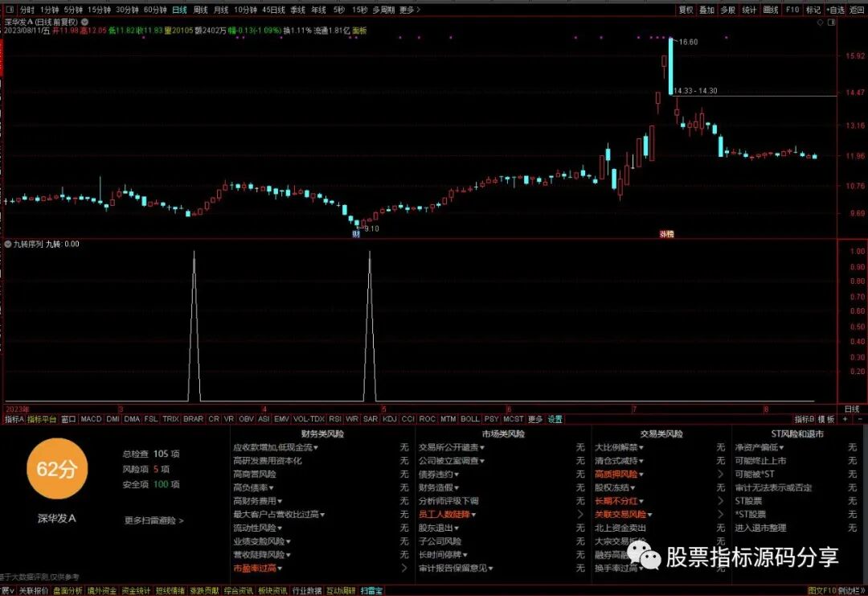Viewport: 868px width, 596px height.
Task: Open the arrow beside 长期不分红
Action: pyautogui.click(x=720, y=501)
